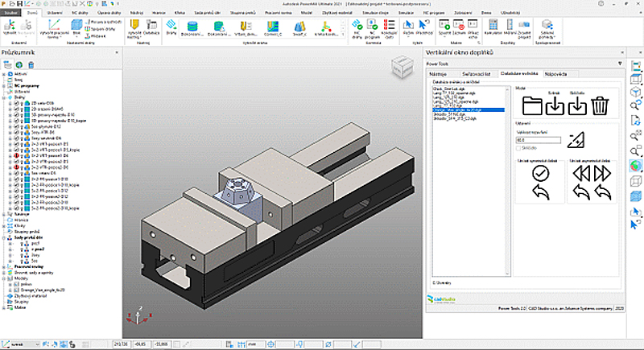Click the Vytvořit pracovní rovinu ribbon icon
The image size is (644, 350).
coord(54,29)
